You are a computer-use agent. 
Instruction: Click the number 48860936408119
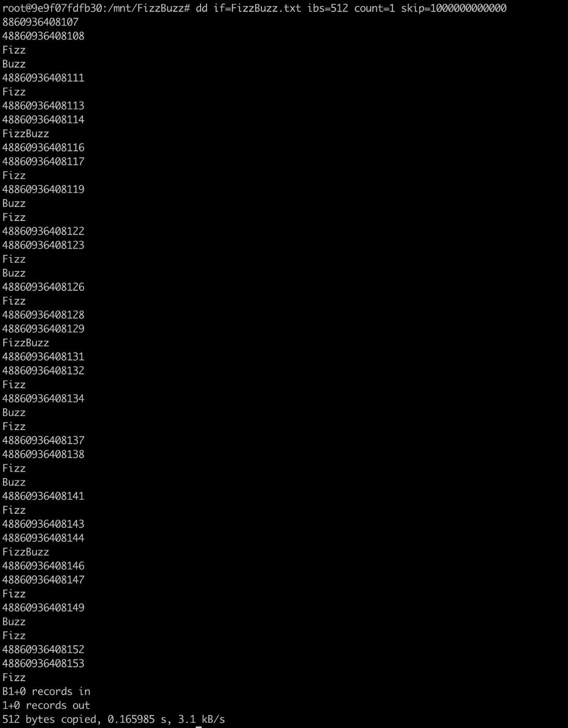43,189
